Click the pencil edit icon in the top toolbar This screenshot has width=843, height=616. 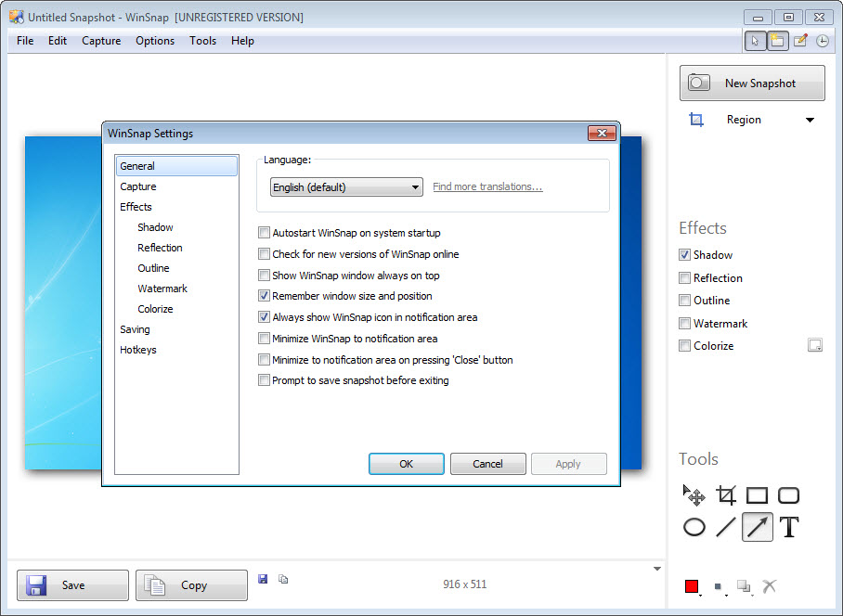click(x=800, y=41)
